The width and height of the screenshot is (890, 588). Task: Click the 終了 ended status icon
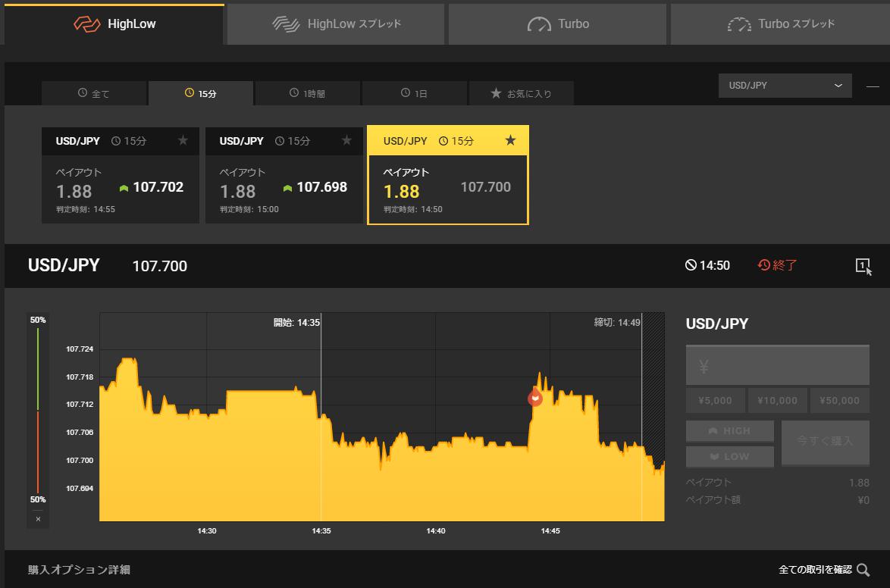point(764,265)
